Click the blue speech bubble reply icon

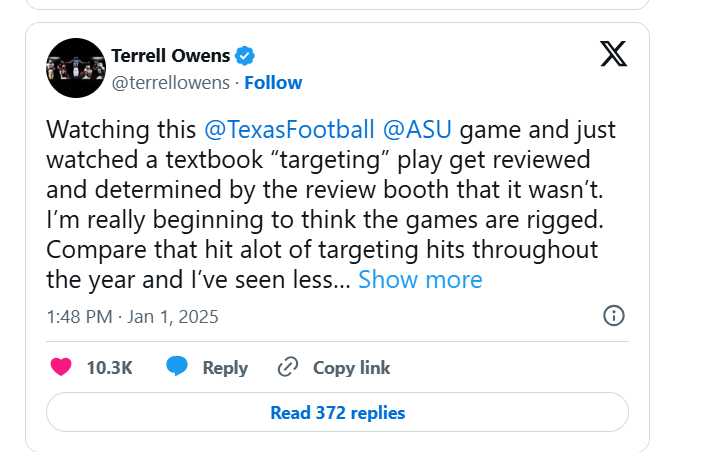coord(177,366)
